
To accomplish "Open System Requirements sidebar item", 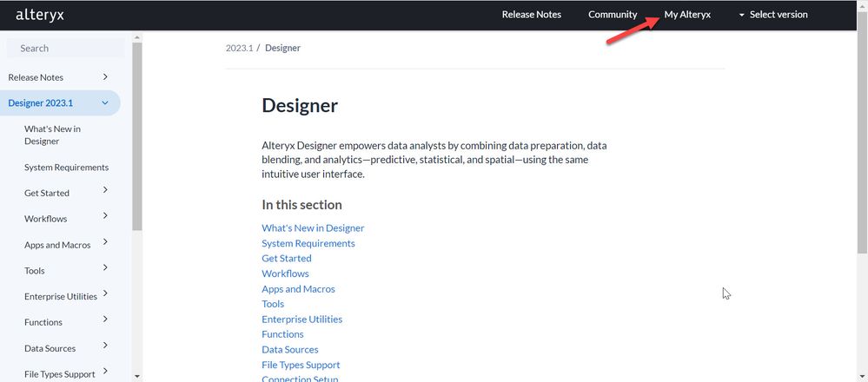I will tap(66, 168).
